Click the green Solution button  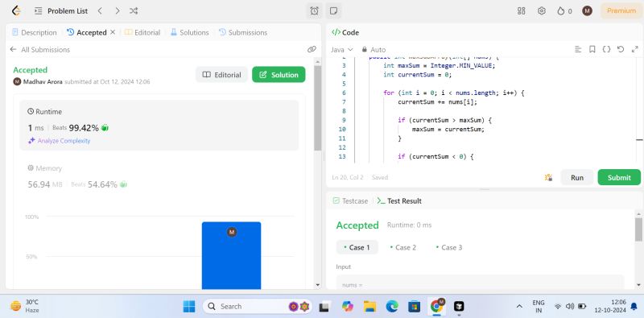[x=279, y=75]
